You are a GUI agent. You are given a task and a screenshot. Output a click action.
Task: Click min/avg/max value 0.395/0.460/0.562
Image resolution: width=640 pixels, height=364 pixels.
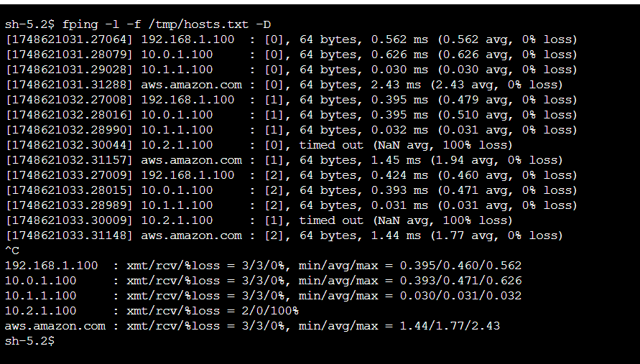tap(460, 266)
